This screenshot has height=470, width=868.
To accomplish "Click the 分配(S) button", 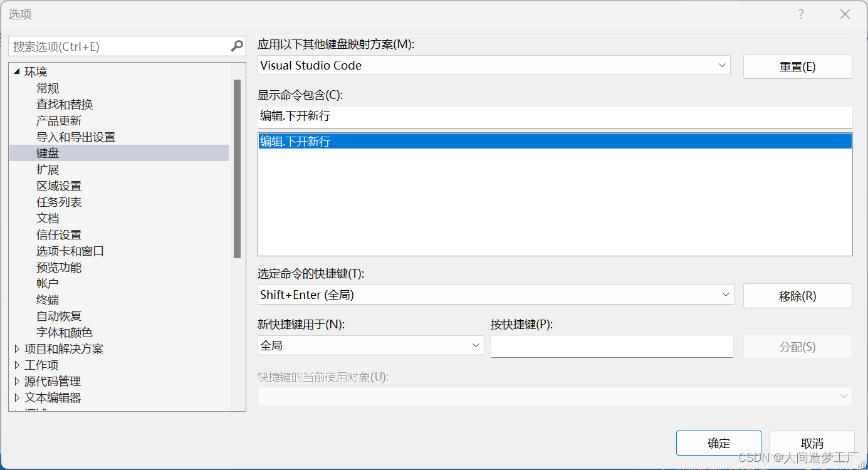I will (797, 347).
